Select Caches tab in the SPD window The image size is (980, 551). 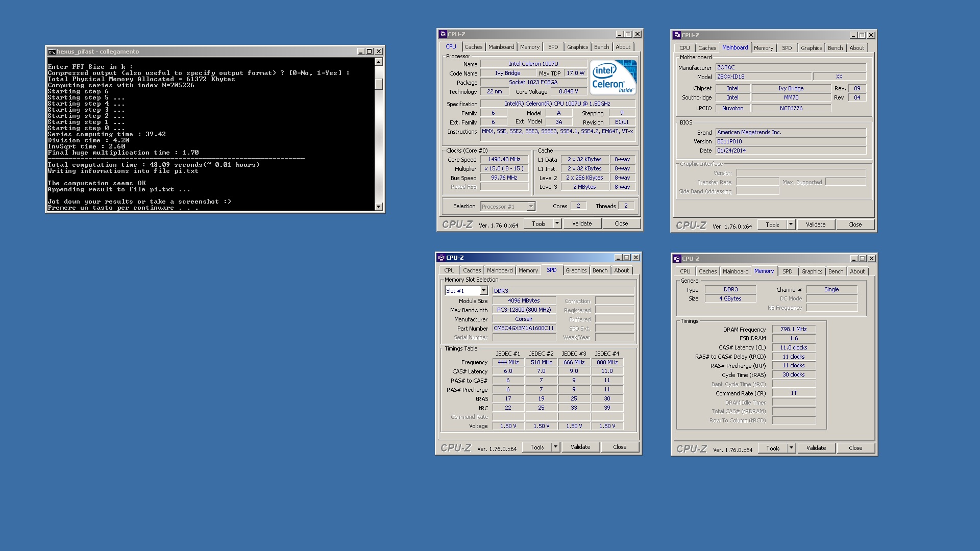tap(472, 270)
